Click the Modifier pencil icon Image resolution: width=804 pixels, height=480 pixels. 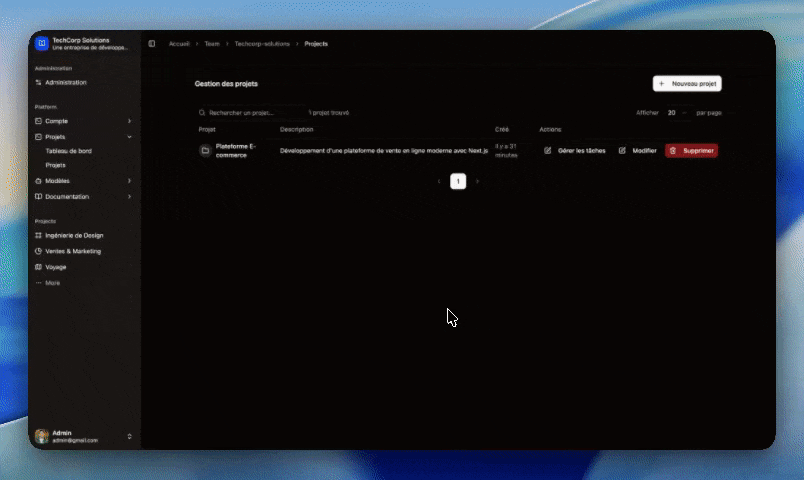point(622,151)
